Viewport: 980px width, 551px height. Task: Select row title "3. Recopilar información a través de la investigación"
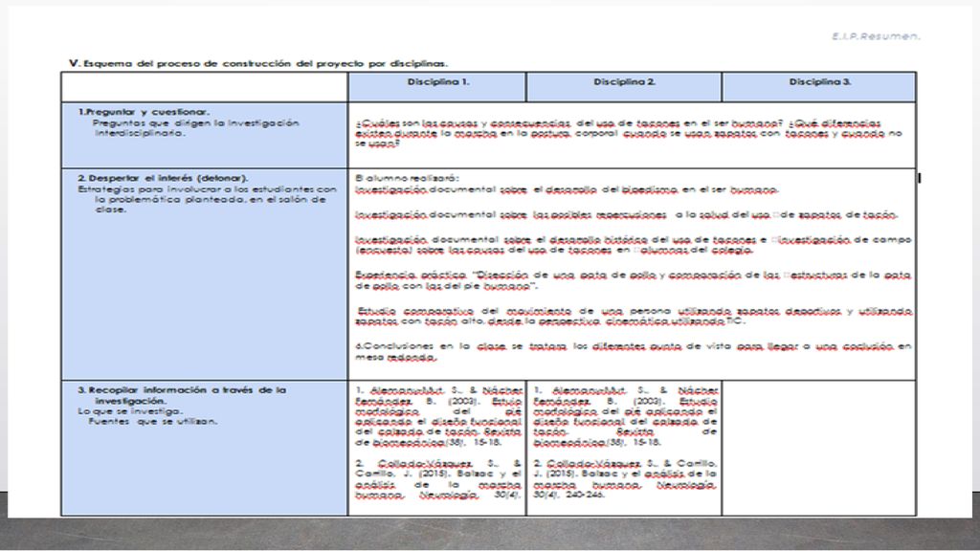[x=181, y=395]
